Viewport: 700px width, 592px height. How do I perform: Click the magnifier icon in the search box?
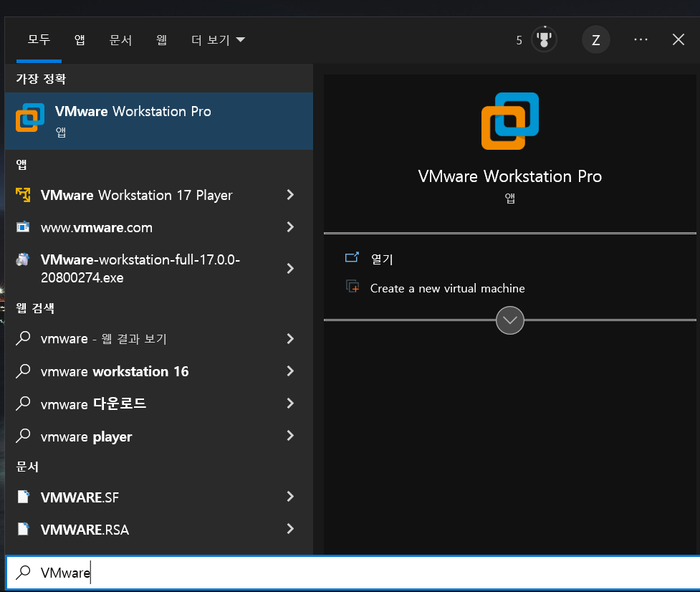tap(23, 573)
